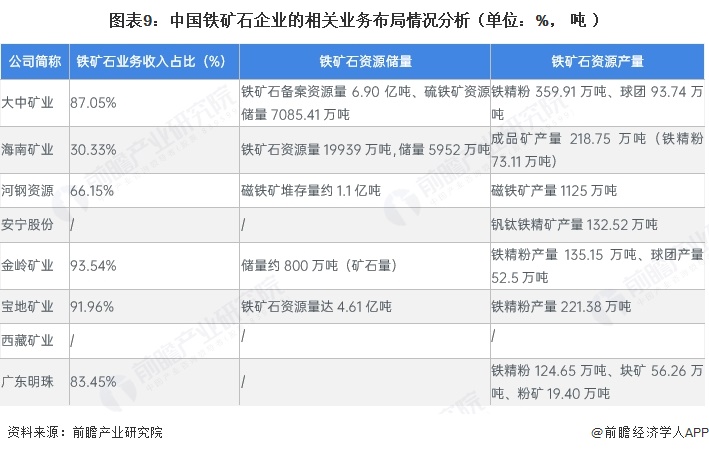
Task: Click 铁矿石资源量 19939 万吨 reserve cell
Action: point(365,150)
